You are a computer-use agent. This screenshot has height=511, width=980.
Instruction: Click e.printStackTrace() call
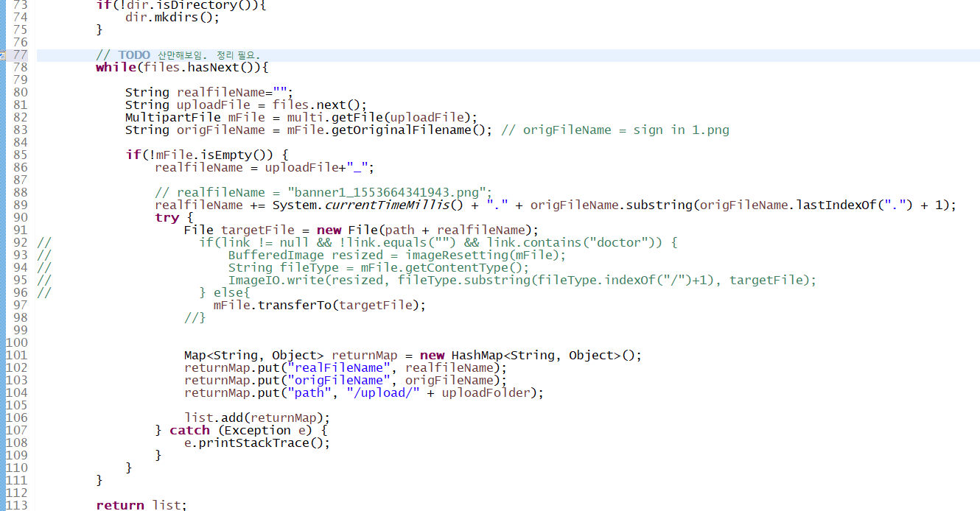point(256,443)
